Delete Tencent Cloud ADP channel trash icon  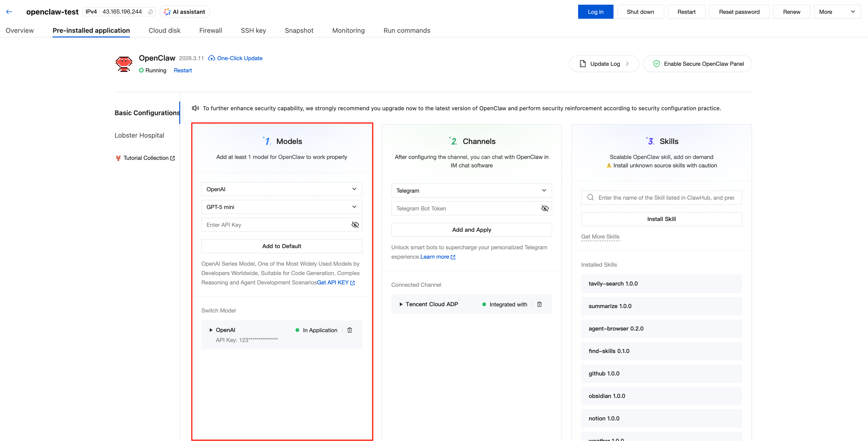tap(539, 304)
